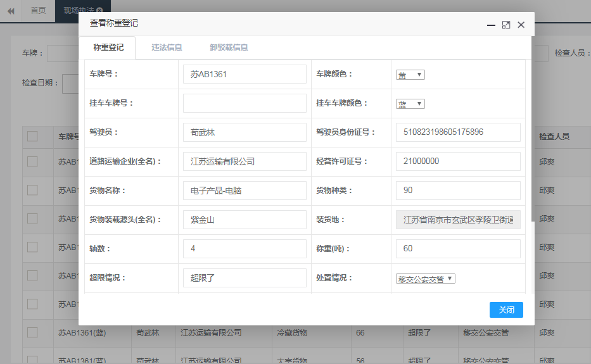Tick checkbox of fourth table row
The image size is (591, 364).
tap(32, 247)
